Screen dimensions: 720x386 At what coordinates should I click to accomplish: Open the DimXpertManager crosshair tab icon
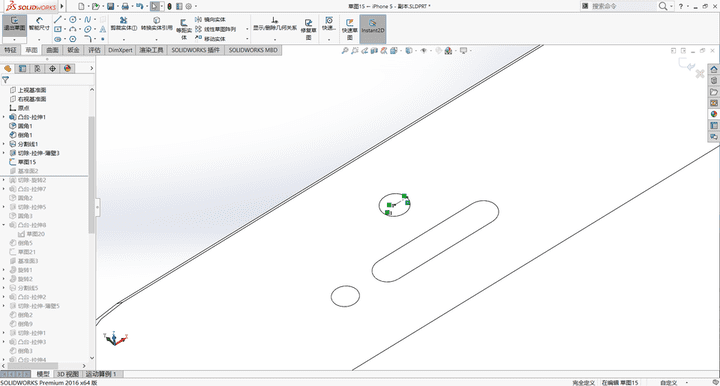52,68
